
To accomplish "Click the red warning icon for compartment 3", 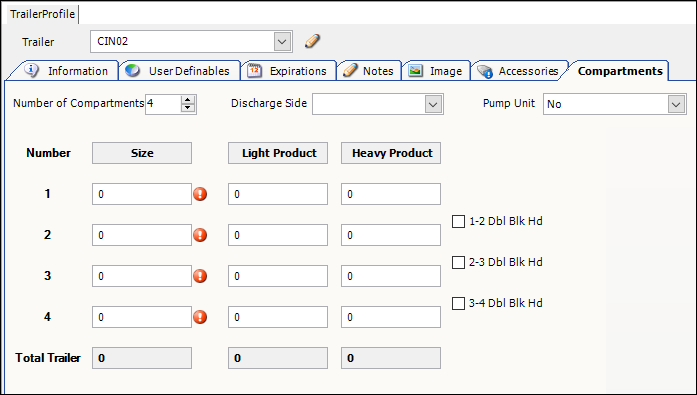I will pos(200,276).
